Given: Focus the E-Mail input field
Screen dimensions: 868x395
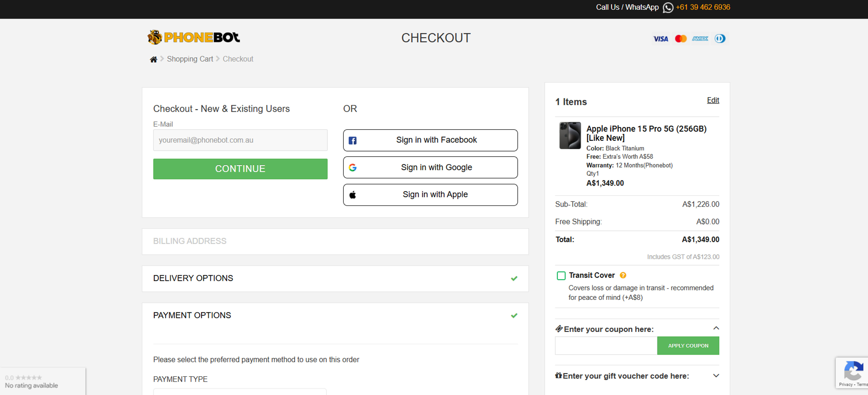Looking at the screenshot, I should click(x=240, y=140).
